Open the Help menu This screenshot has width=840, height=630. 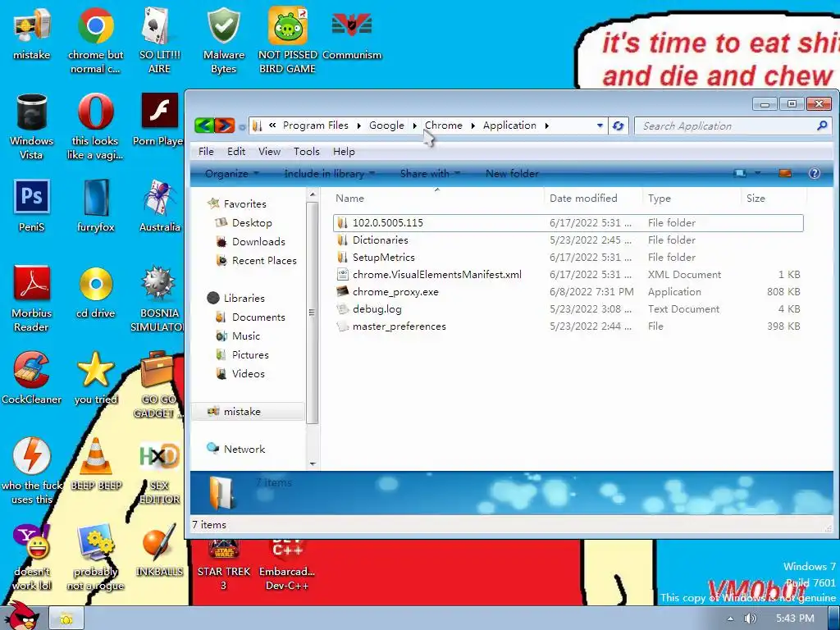click(x=344, y=152)
